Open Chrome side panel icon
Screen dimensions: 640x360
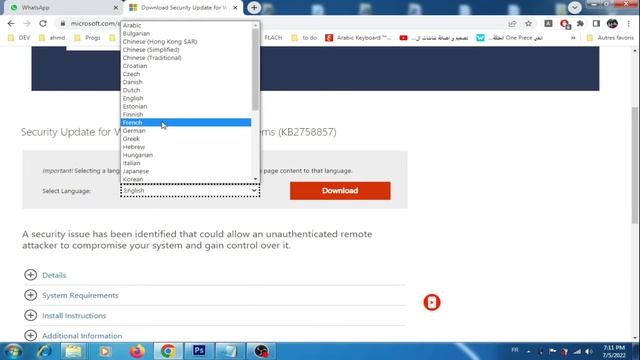[x=596, y=24]
